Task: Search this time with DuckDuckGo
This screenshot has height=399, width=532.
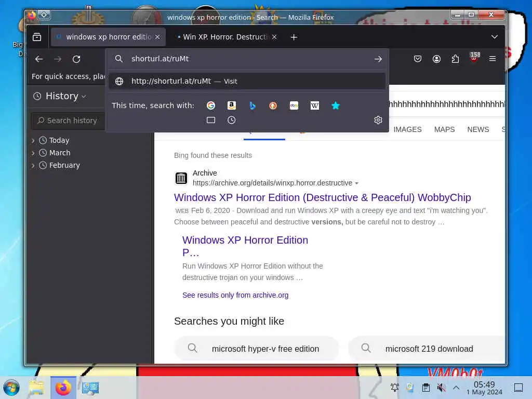Action: click(x=273, y=105)
